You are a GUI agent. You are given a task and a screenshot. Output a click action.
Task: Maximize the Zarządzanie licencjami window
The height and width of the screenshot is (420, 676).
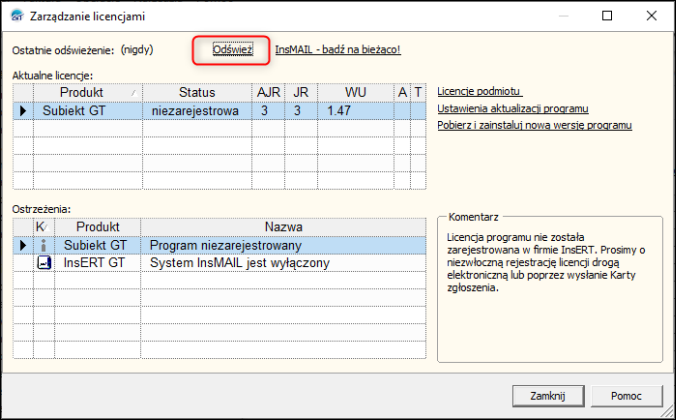coord(607,15)
